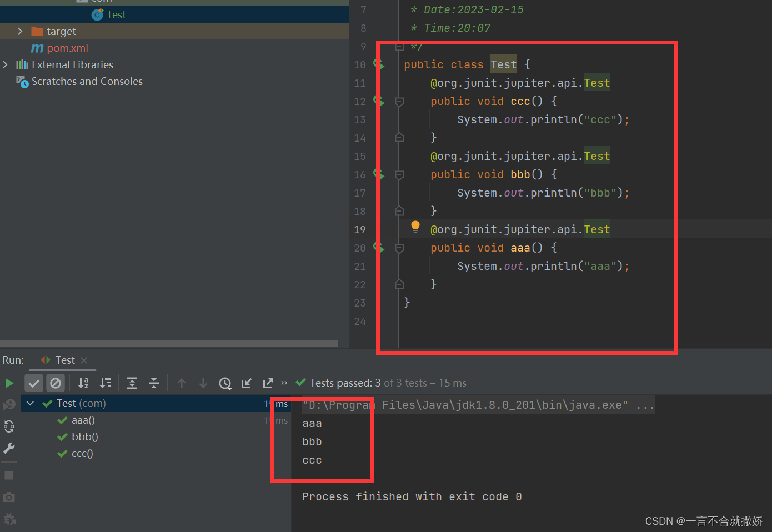The image size is (772, 532).
Task: Open test history clock icon
Action: pos(225,383)
